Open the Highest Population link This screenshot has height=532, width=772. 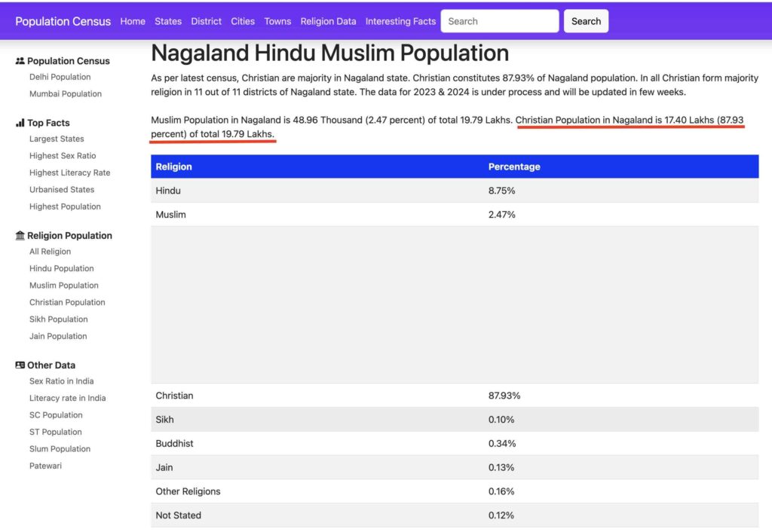coord(65,206)
